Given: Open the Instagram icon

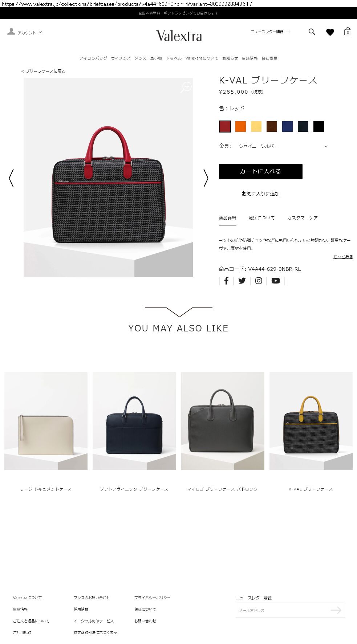Looking at the screenshot, I should [259, 281].
